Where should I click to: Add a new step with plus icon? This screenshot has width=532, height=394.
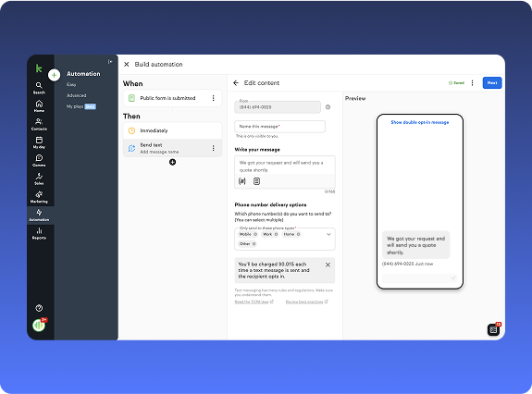(172, 162)
